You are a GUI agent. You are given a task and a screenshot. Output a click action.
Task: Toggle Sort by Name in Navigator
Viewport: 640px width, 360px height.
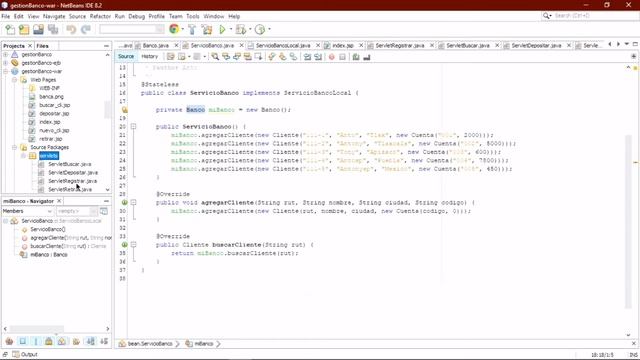(x=91, y=341)
